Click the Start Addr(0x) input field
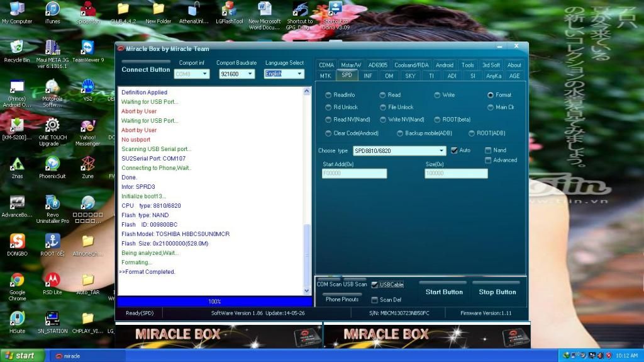The width and height of the screenshot is (644, 362). pyautogui.click(x=355, y=174)
